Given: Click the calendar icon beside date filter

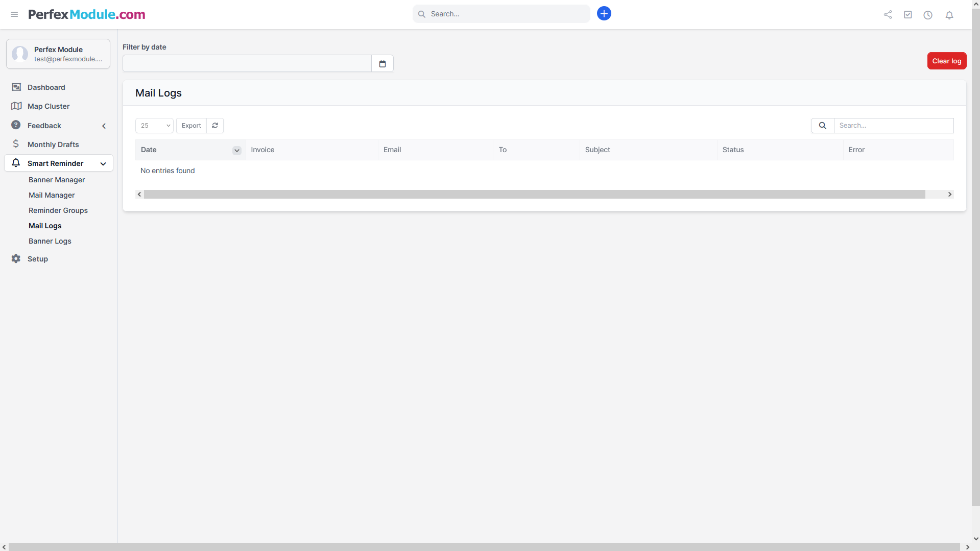Looking at the screenshot, I should pyautogui.click(x=382, y=64).
